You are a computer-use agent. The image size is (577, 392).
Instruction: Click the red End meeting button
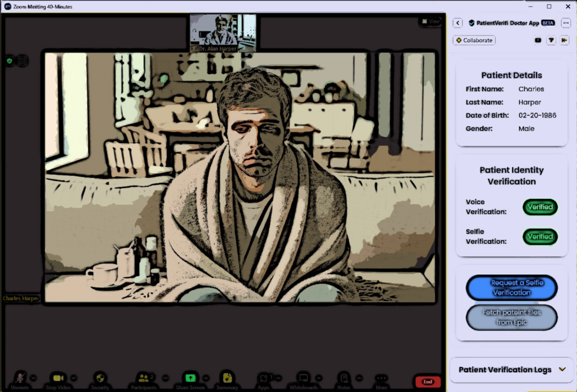pyautogui.click(x=428, y=381)
